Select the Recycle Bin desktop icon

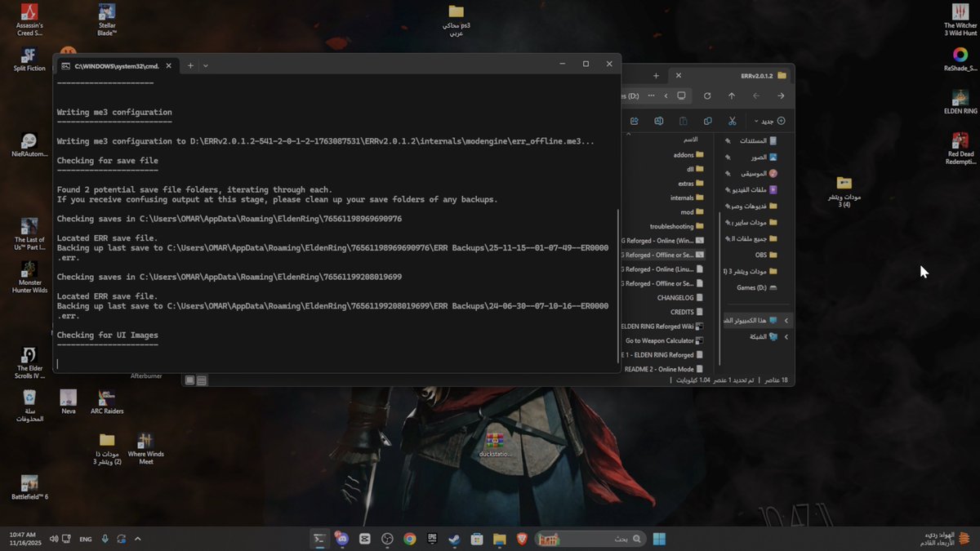[x=29, y=406]
